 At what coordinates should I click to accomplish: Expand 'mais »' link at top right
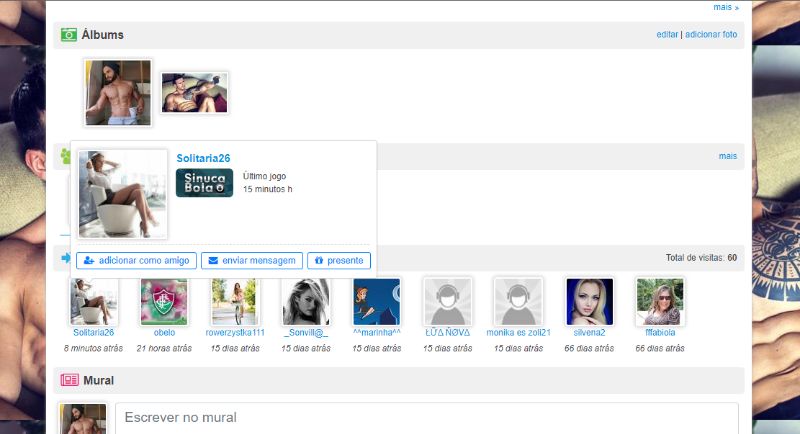click(x=726, y=7)
